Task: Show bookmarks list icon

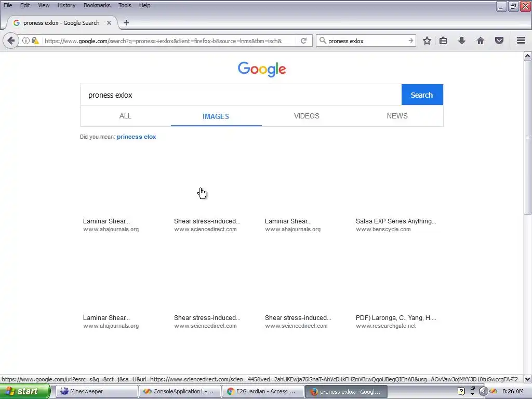Action: point(443,41)
